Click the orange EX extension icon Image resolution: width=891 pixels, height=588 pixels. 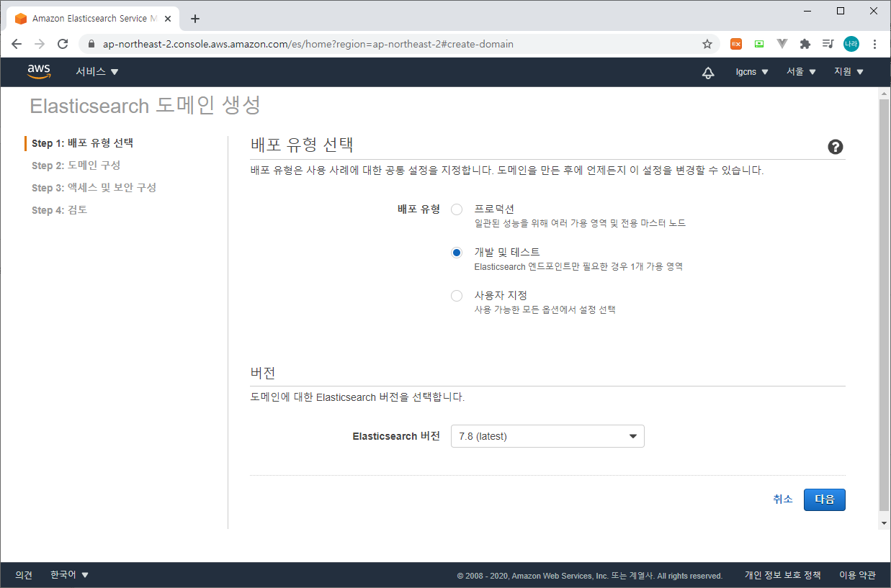[x=736, y=44]
